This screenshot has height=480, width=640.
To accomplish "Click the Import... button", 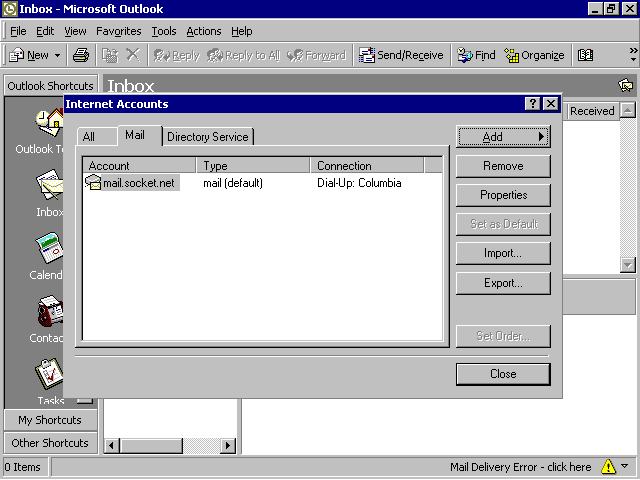I will 503,253.
